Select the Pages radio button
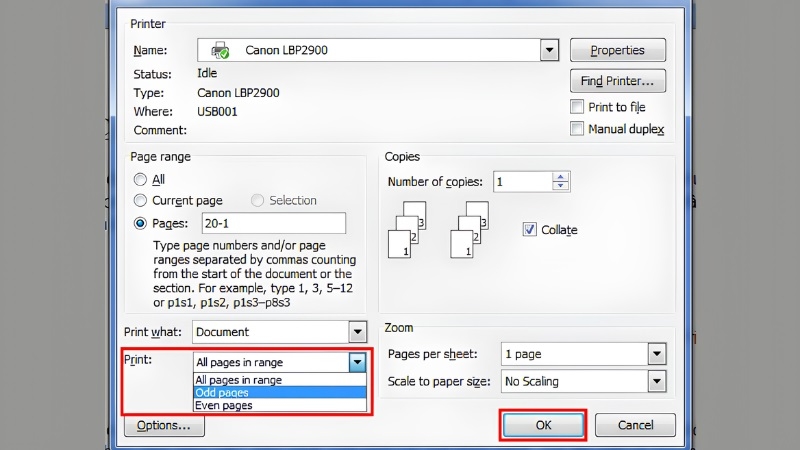The height and width of the screenshot is (450, 800). coord(140,223)
